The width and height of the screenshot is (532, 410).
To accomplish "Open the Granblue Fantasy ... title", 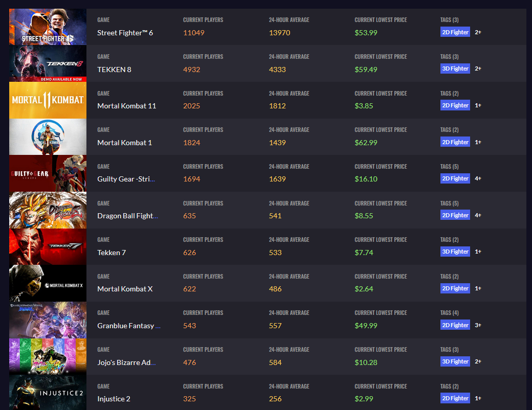I will pyautogui.click(x=128, y=326).
